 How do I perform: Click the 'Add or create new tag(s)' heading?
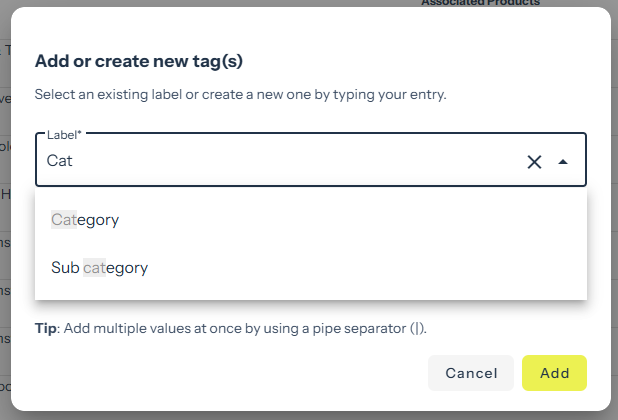tap(139, 62)
